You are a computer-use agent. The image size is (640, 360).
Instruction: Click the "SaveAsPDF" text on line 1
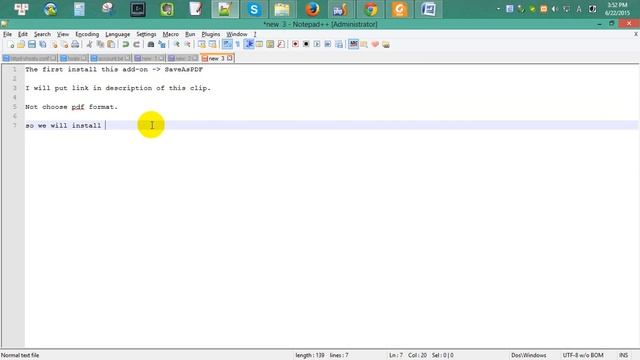(x=184, y=69)
